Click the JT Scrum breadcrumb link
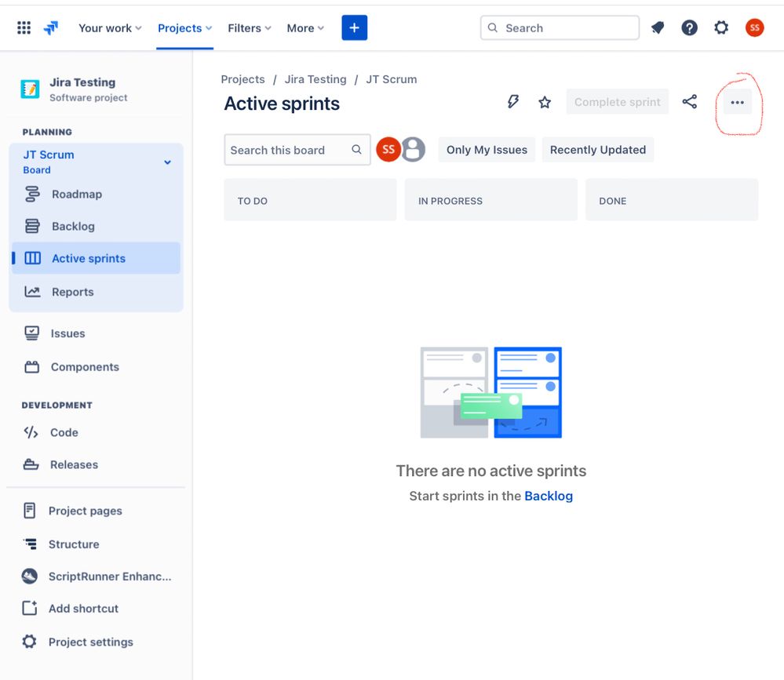 pyautogui.click(x=392, y=79)
